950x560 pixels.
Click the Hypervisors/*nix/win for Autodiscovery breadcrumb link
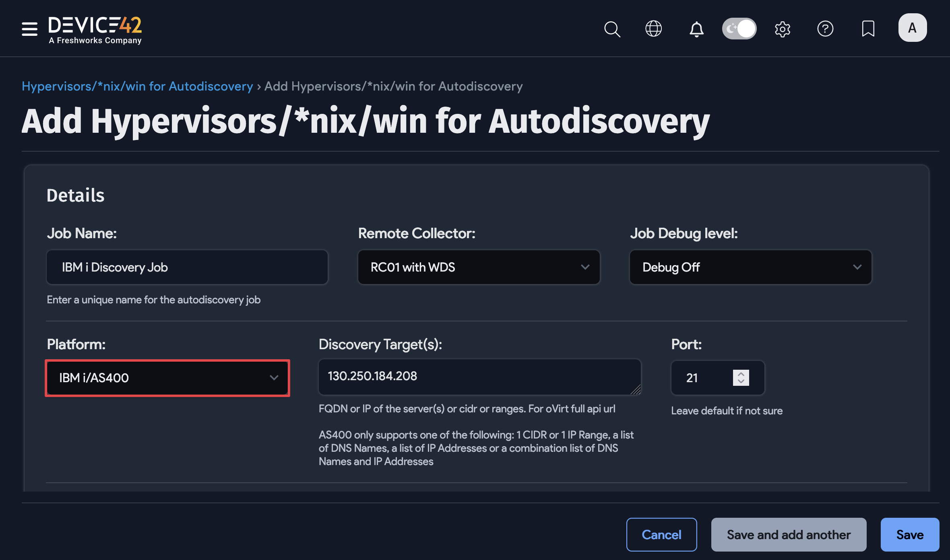point(137,86)
